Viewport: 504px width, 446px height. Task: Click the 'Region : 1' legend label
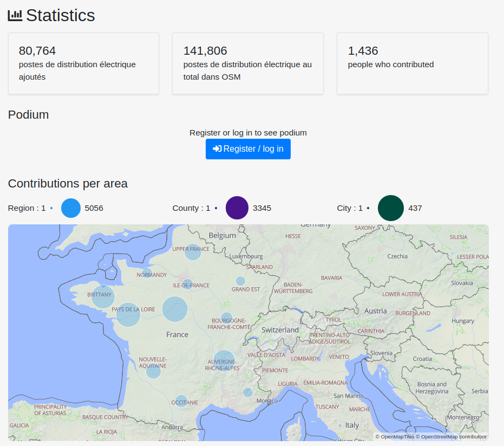(x=27, y=208)
